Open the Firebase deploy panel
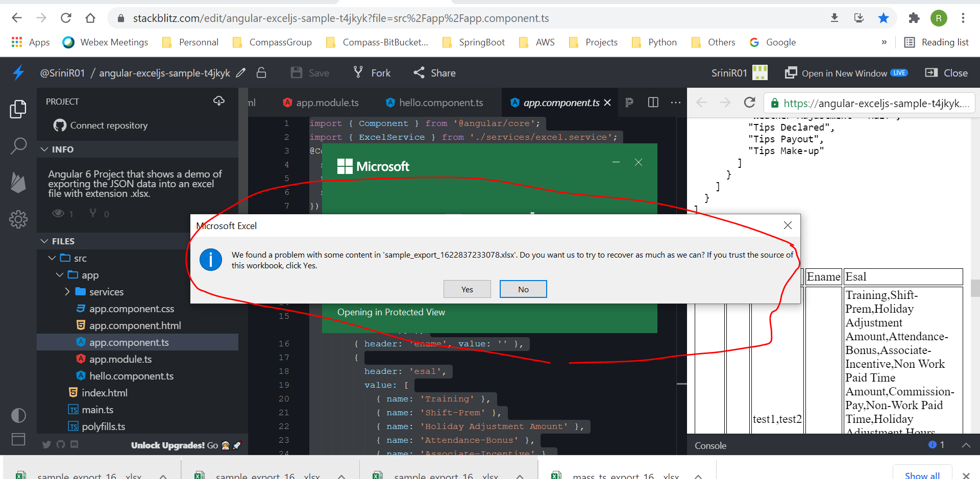980x479 pixels. [x=18, y=183]
